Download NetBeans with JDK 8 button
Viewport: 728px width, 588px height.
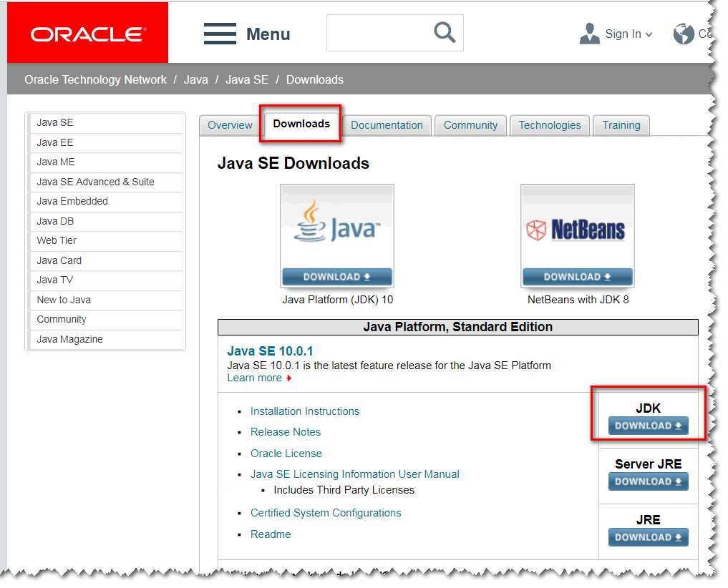pyautogui.click(x=578, y=277)
